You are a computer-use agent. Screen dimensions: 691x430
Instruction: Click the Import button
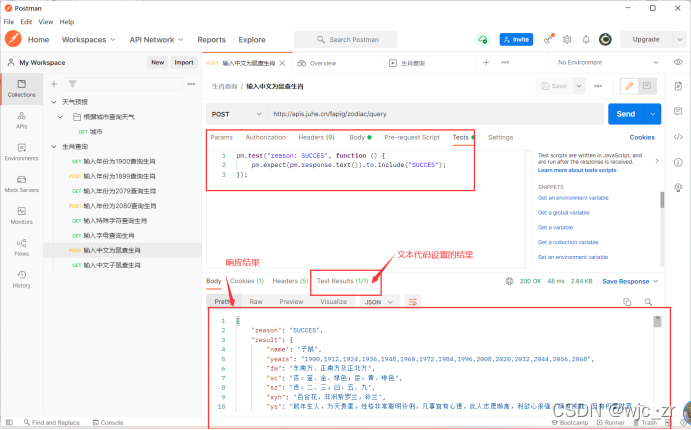click(184, 63)
